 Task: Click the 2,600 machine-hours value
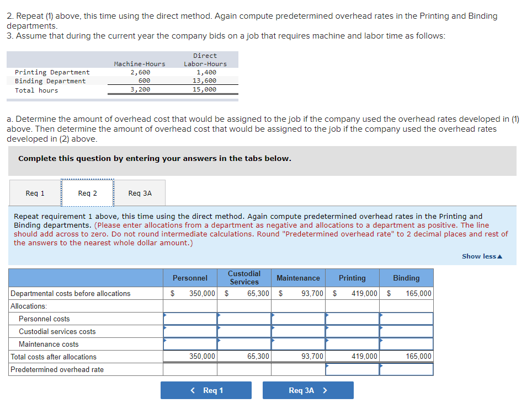click(140, 72)
